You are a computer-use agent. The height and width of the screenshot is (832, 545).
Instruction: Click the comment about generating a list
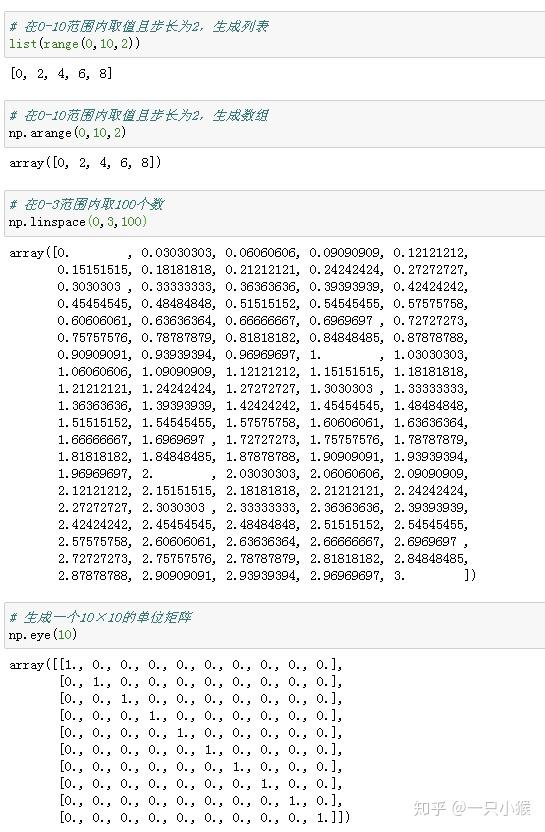(139, 26)
